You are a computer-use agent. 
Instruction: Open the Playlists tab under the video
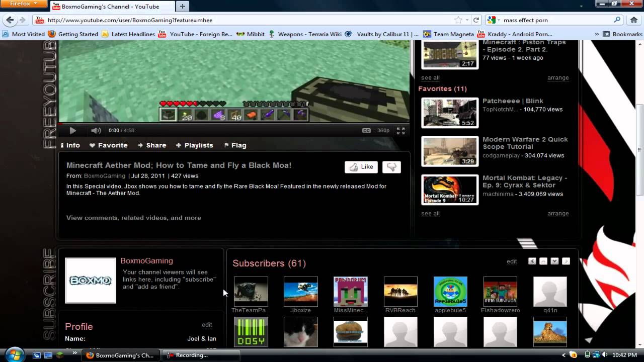(x=194, y=145)
